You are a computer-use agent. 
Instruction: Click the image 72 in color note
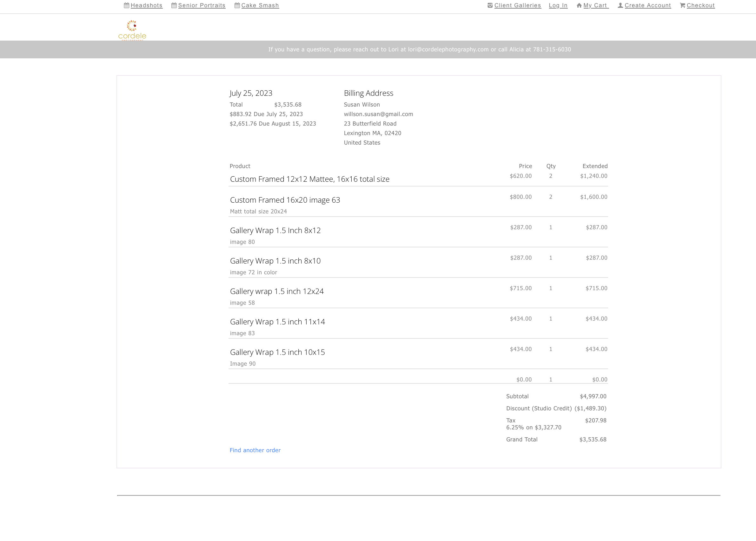point(253,272)
